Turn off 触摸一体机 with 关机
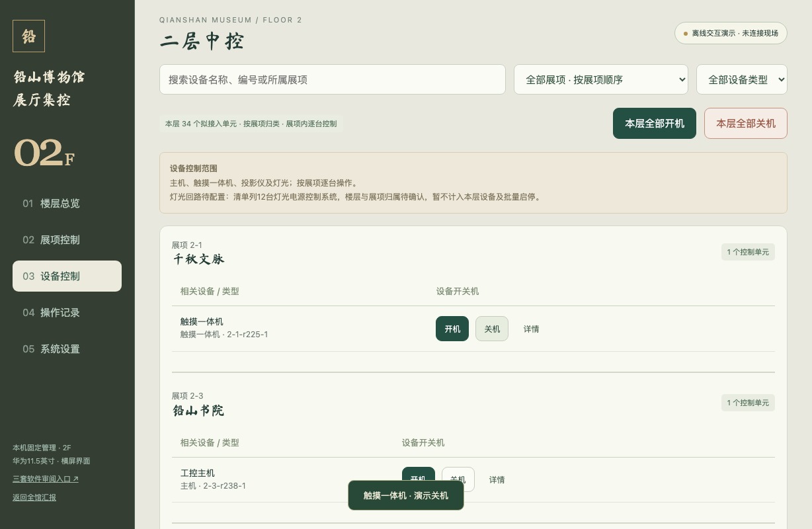Viewport: 812px width, 529px height. pos(492,329)
